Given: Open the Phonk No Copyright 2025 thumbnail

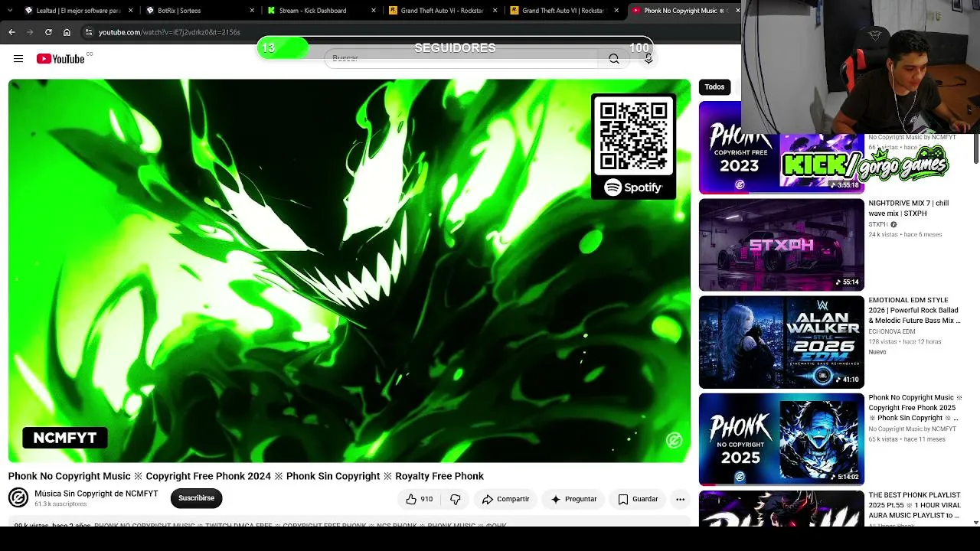Looking at the screenshot, I should click(x=782, y=439).
